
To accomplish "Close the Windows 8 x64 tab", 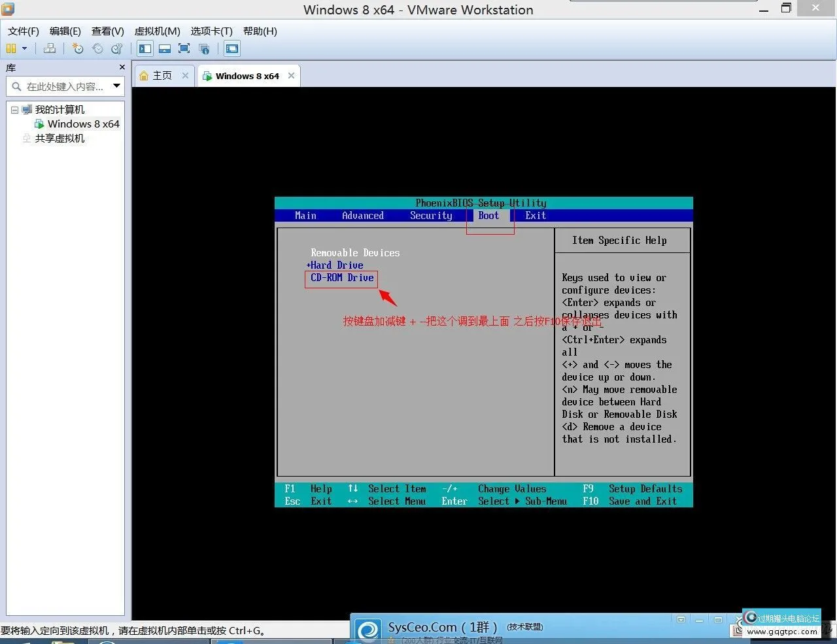I will (291, 76).
